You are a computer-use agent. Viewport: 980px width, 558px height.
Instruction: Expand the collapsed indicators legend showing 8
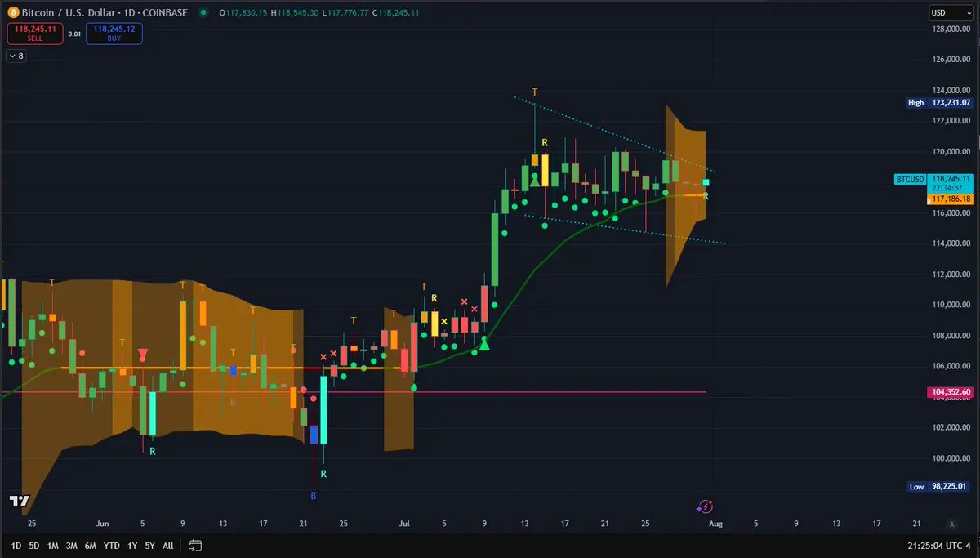pyautogui.click(x=16, y=56)
